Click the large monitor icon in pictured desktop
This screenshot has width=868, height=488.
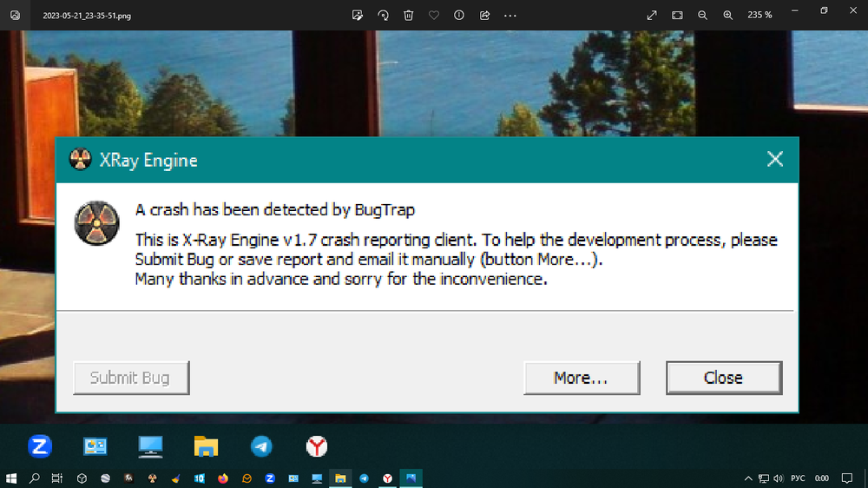click(150, 446)
